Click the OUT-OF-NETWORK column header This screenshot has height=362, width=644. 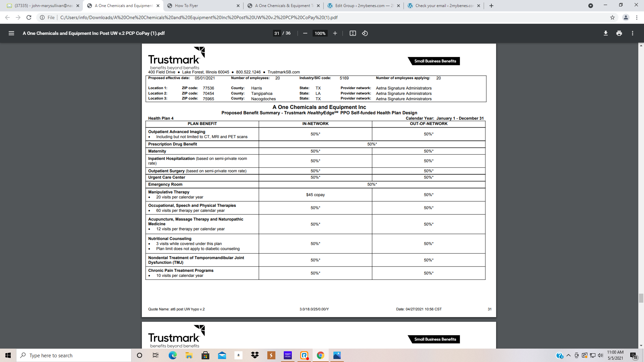click(x=429, y=124)
